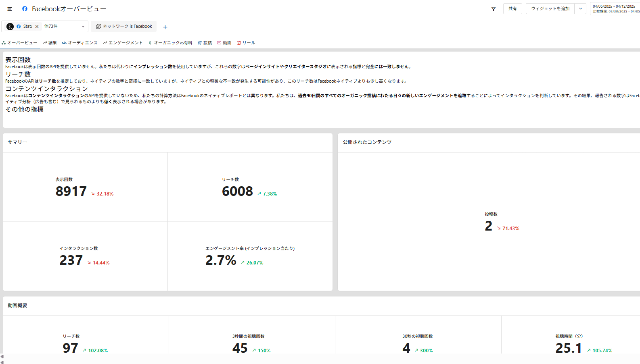The width and height of the screenshot is (640, 364).
Task: Click the filter funnel icon
Action: click(x=493, y=9)
